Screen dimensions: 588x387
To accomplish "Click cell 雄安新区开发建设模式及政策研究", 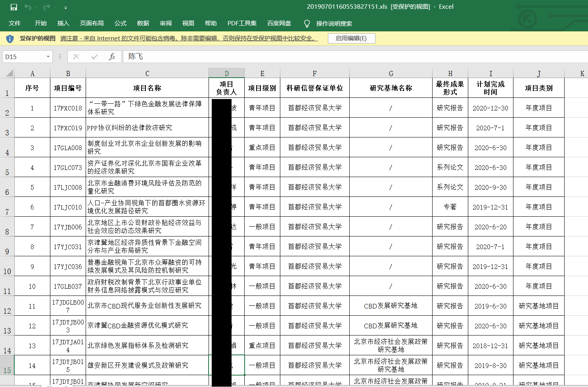I will pos(147,365).
